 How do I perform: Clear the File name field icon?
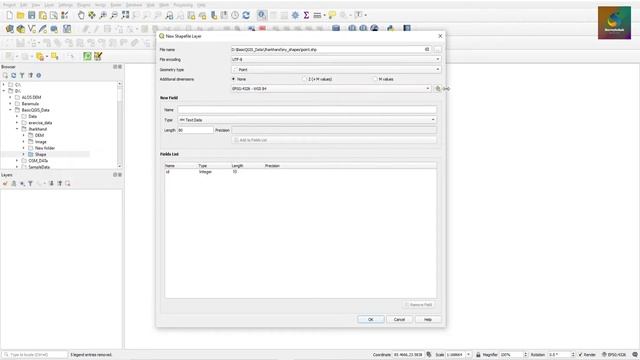[x=427, y=49]
